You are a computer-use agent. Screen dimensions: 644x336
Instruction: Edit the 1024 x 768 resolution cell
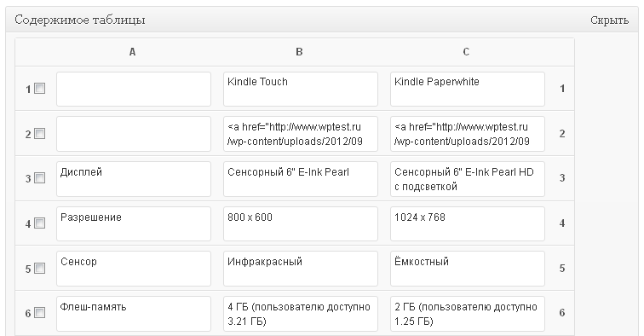468,223
